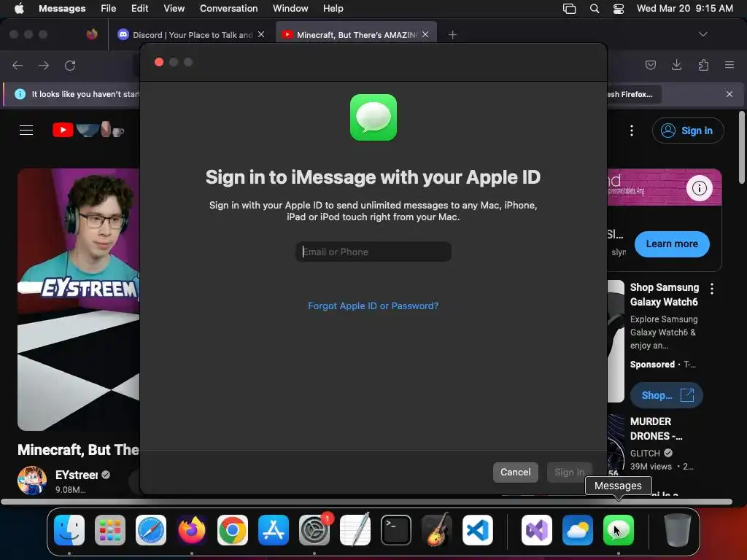
Task: Launch Safari from the Dock
Action: click(x=151, y=530)
